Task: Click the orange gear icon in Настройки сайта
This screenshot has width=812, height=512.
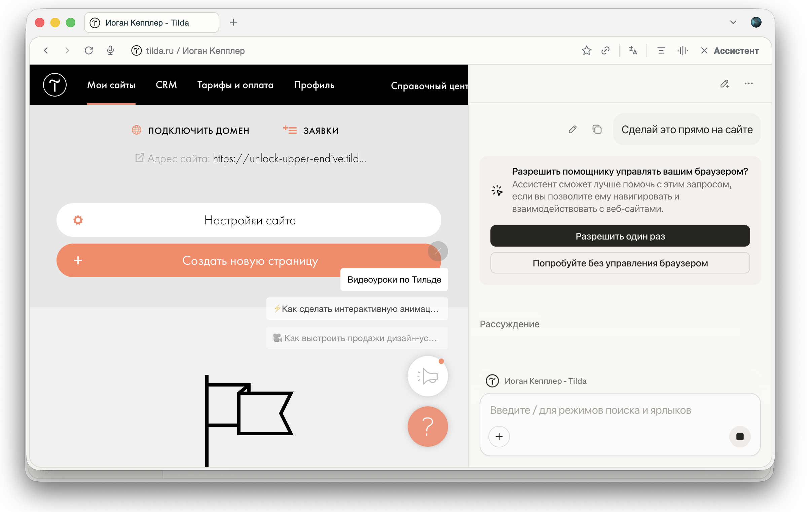Action: [78, 220]
